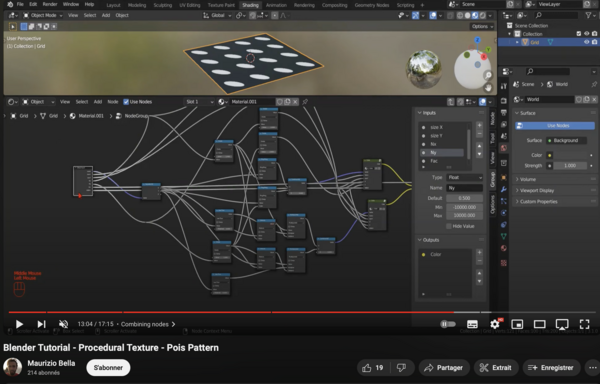Unlink Material.001 with the X icon
The image size is (600, 384).
pos(295,102)
